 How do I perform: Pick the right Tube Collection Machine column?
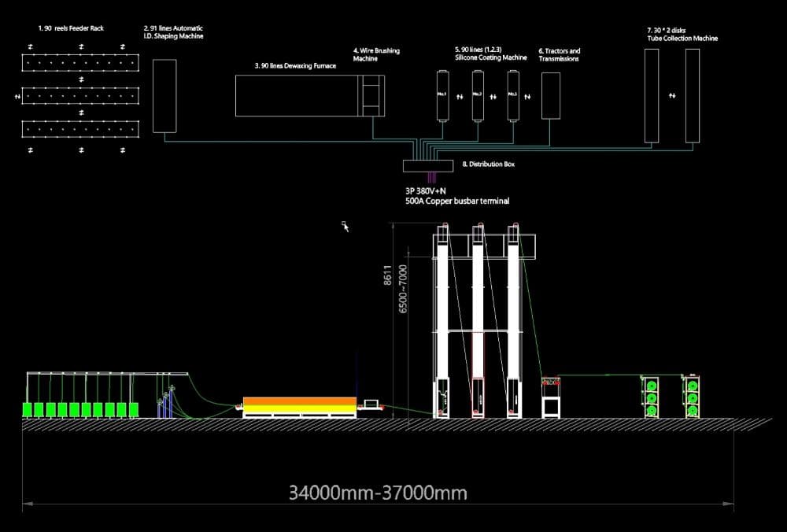(x=692, y=95)
